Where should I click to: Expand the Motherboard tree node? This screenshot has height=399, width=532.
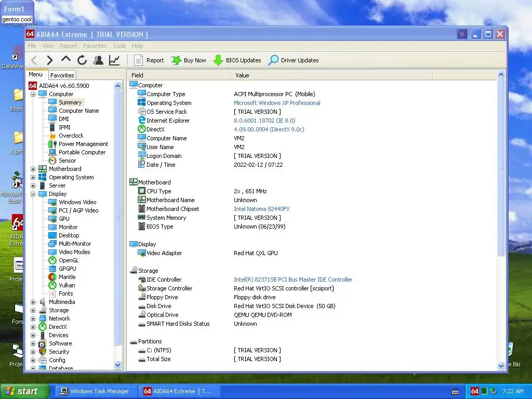click(x=33, y=169)
